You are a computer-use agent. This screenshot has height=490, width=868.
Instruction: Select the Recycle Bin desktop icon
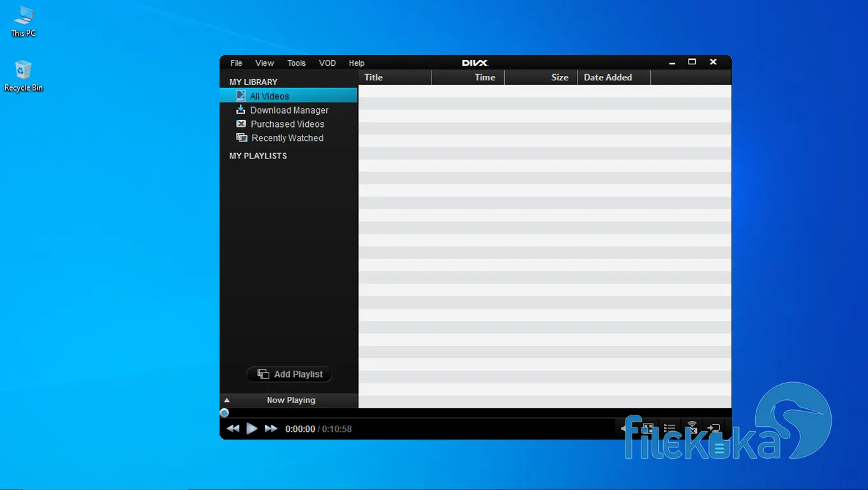pos(24,77)
